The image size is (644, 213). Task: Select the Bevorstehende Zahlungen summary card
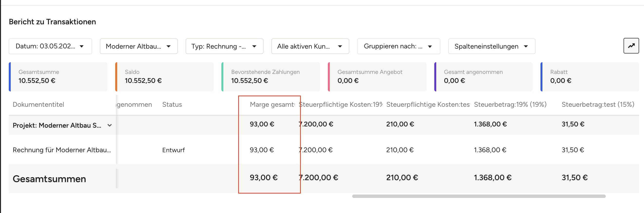point(271,77)
